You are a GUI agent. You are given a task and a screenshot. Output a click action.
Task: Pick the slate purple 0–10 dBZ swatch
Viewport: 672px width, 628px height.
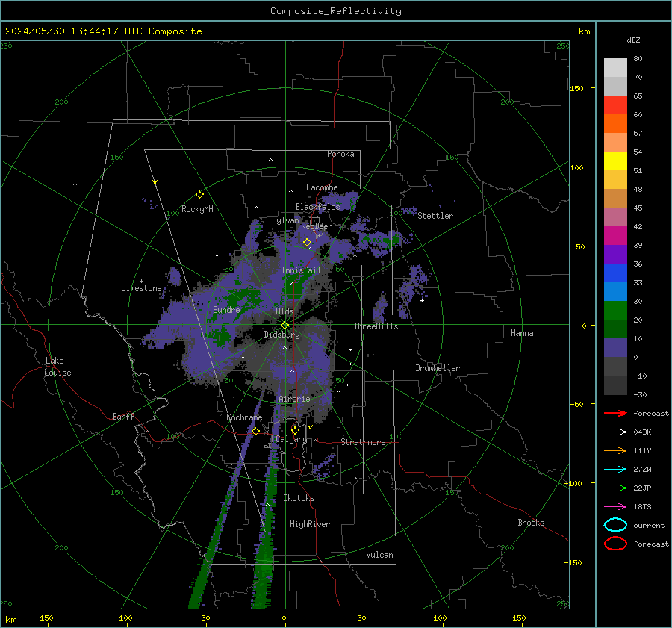615,348
